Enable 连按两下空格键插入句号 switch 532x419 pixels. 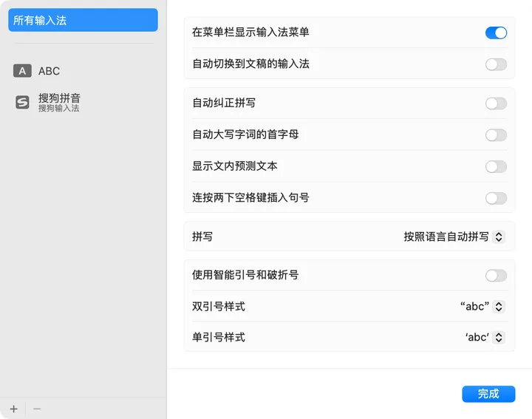(496, 198)
